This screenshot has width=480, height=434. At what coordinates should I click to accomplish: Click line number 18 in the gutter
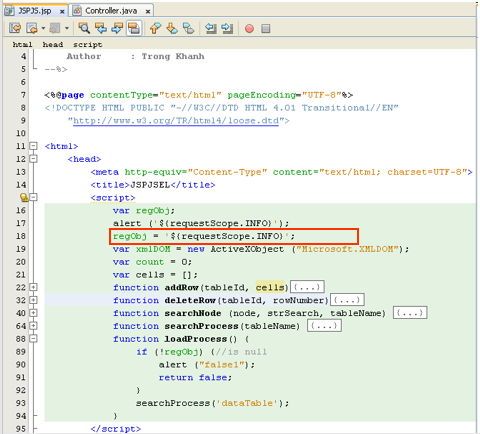21,236
